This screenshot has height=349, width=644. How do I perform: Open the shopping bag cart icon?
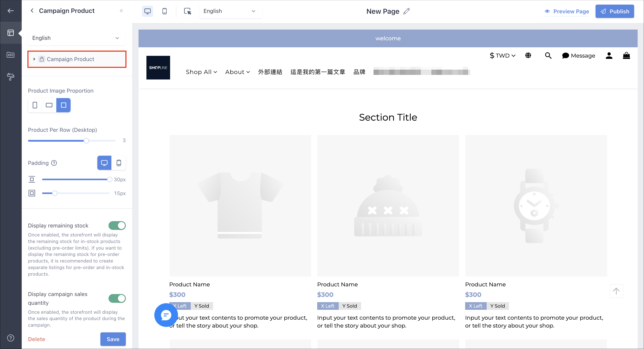[626, 55]
